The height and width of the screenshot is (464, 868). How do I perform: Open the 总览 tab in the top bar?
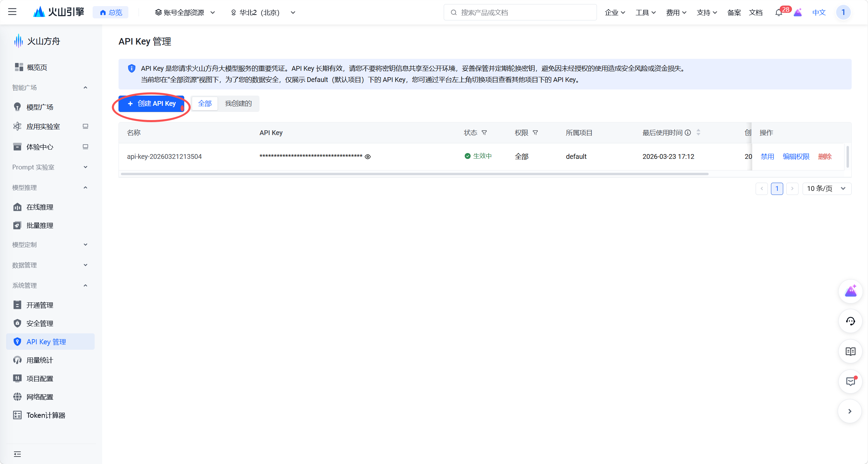click(x=111, y=13)
